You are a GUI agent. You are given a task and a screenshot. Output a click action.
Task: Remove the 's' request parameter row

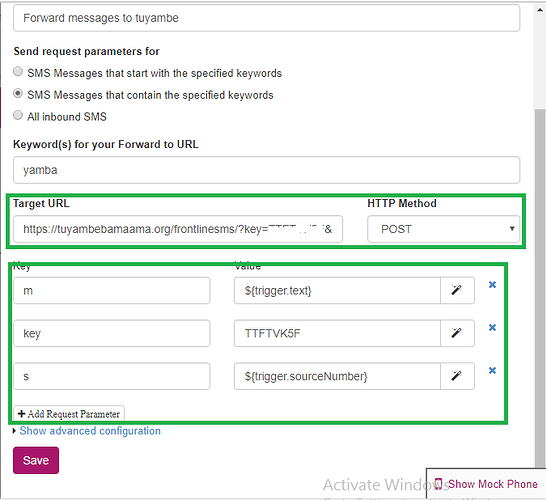[x=492, y=370]
